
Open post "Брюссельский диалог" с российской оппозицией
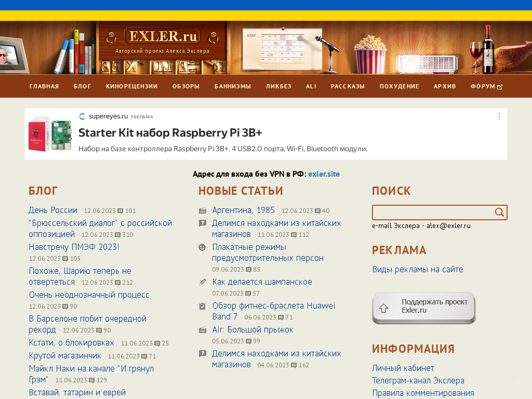100,229
